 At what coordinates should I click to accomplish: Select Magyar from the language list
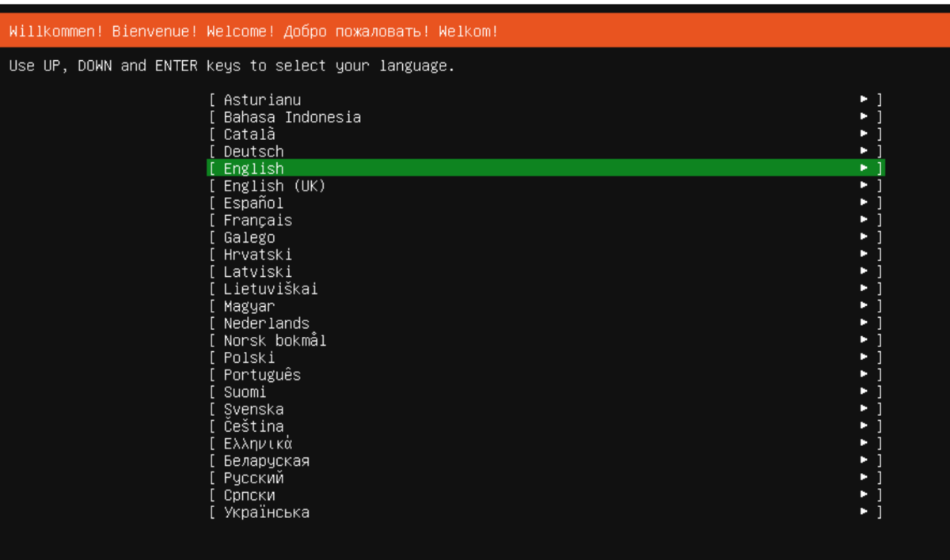pyautogui.click(x=545, y=306)
